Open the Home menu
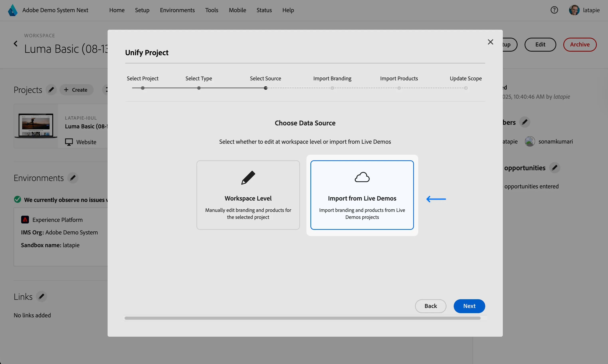Viewport: 608px width, 364px height. click(117, 10)
